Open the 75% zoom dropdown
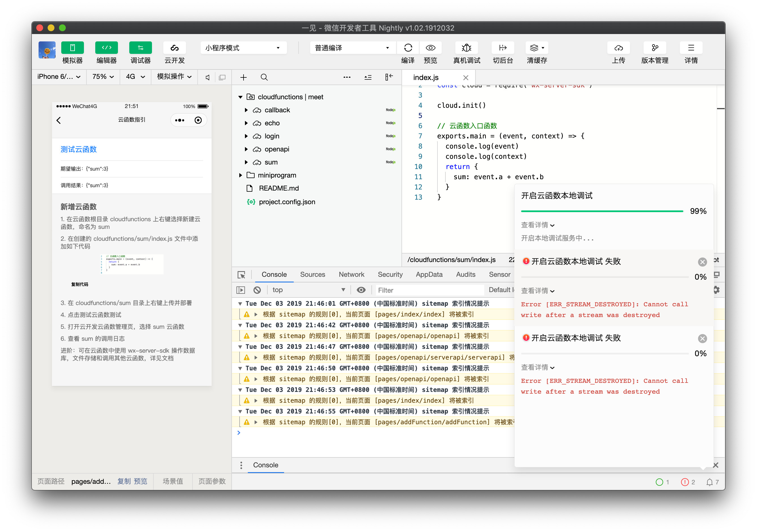 click(103, 77)
